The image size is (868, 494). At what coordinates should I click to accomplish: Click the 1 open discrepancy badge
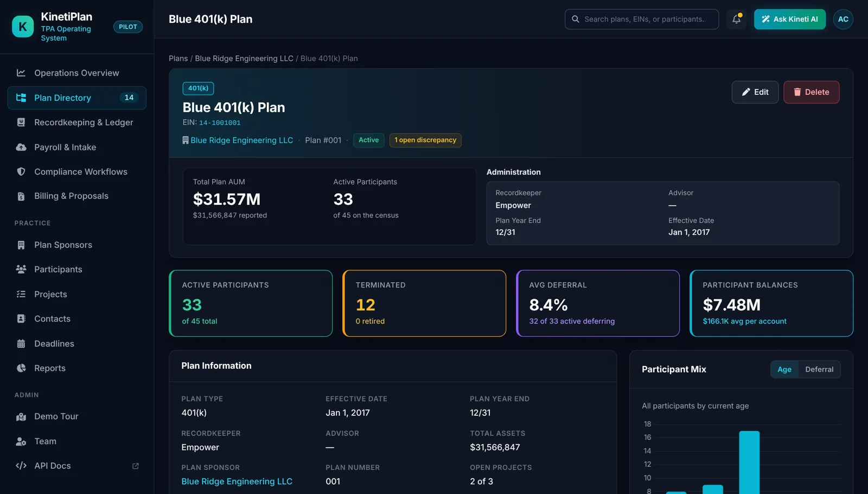tap(425, 140)
